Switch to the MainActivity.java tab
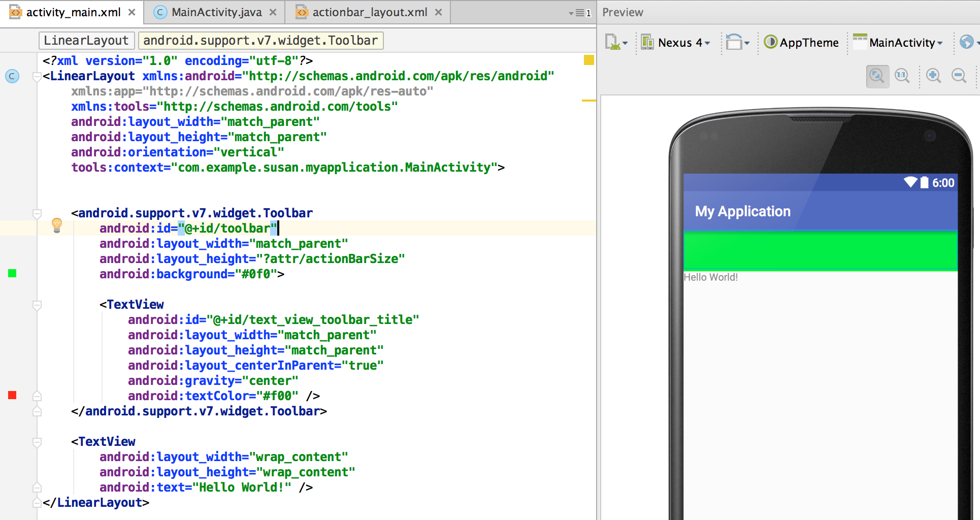980x520 pixels. click(216, 12)
